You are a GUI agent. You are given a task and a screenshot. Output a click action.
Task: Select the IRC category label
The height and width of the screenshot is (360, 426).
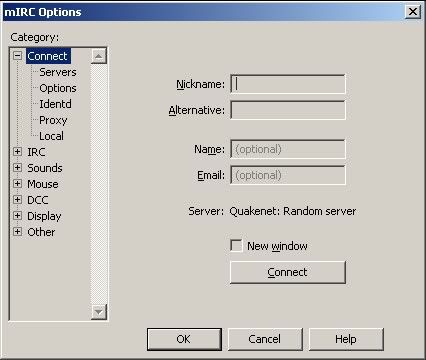tap(36, 152)
